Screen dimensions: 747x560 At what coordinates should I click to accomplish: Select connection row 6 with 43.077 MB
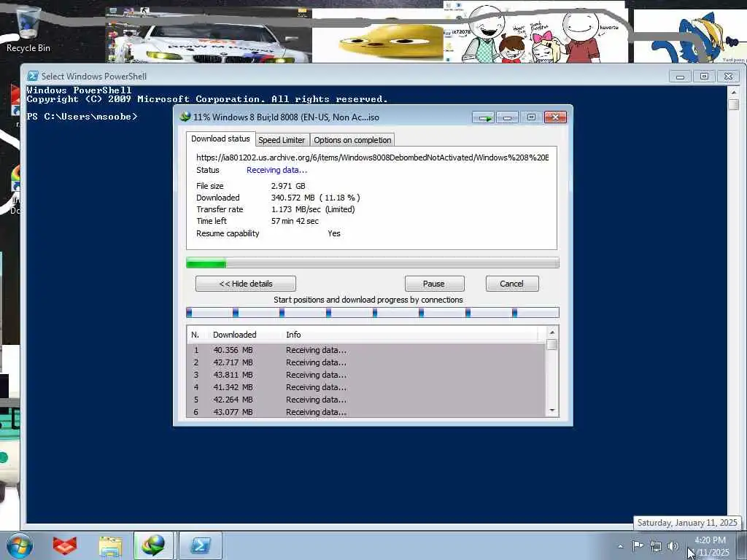click(x=366, y=412)
